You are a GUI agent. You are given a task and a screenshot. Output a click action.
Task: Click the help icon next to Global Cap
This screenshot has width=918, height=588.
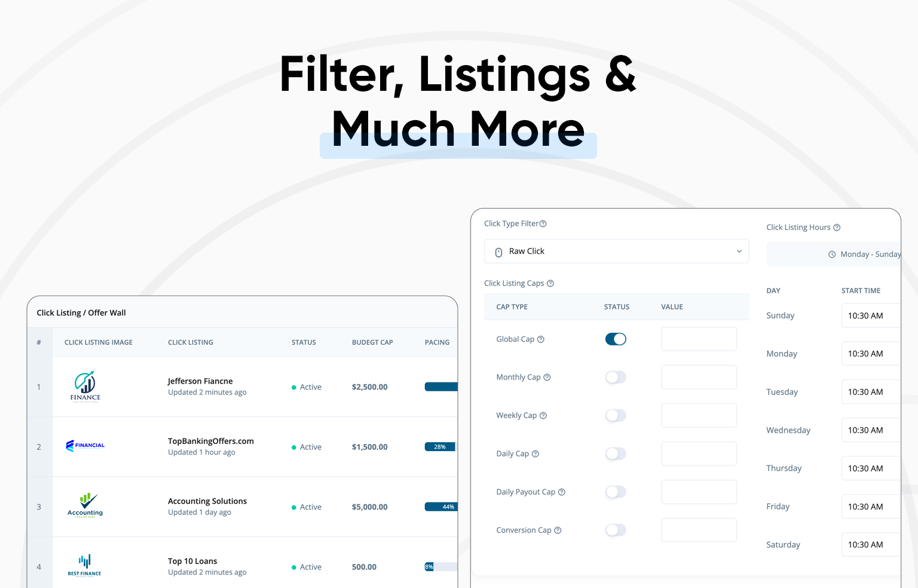[541, 339]
